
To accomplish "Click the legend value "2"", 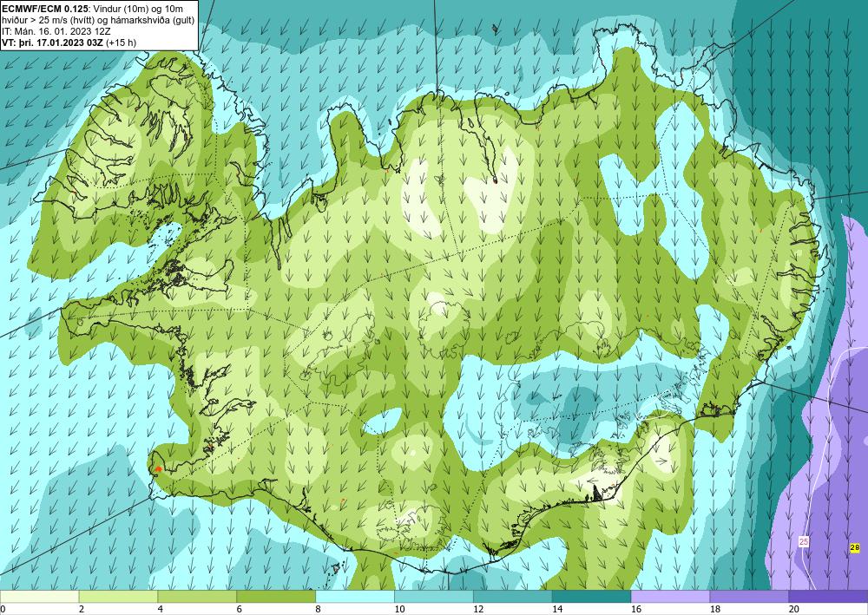I will 82,610.
